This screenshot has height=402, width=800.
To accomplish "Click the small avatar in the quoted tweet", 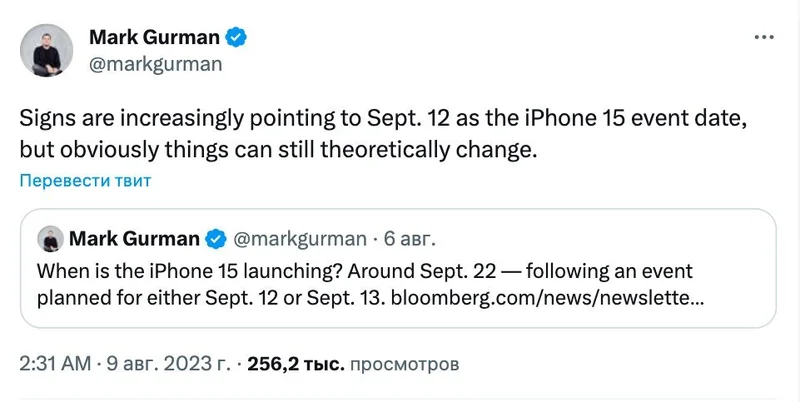I will click(x=49, y=240).
